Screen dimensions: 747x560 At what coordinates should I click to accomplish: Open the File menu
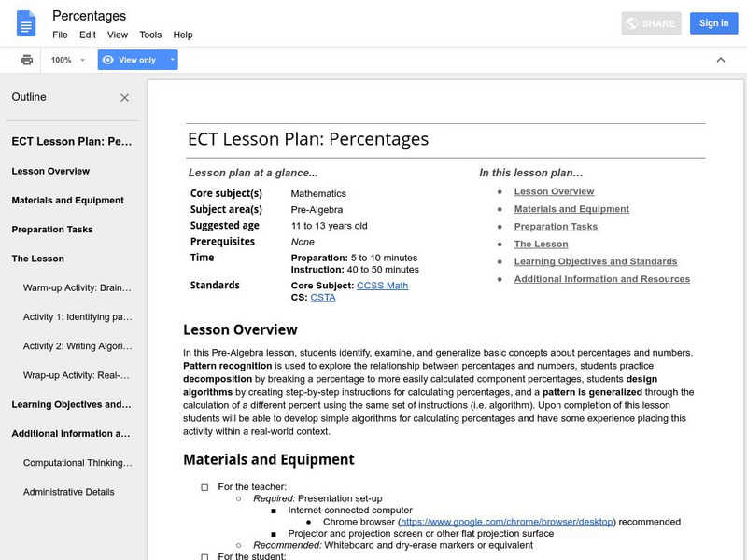(60, 35)
